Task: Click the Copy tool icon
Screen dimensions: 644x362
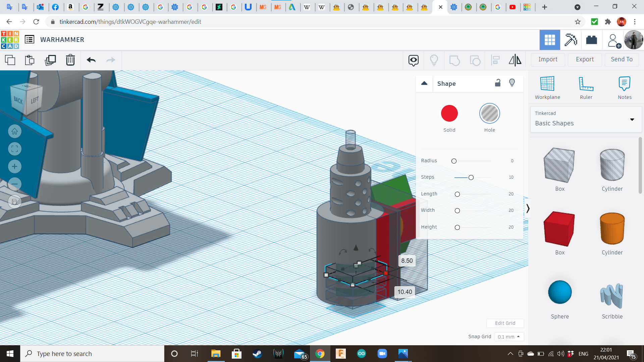Action: pyautogui.click(x=10, y=60)
